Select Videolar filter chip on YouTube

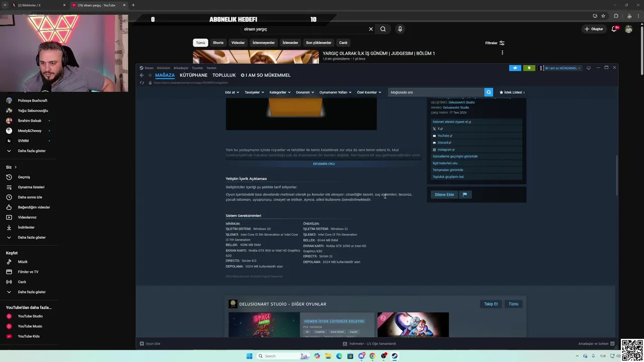[x=238, y=43]
